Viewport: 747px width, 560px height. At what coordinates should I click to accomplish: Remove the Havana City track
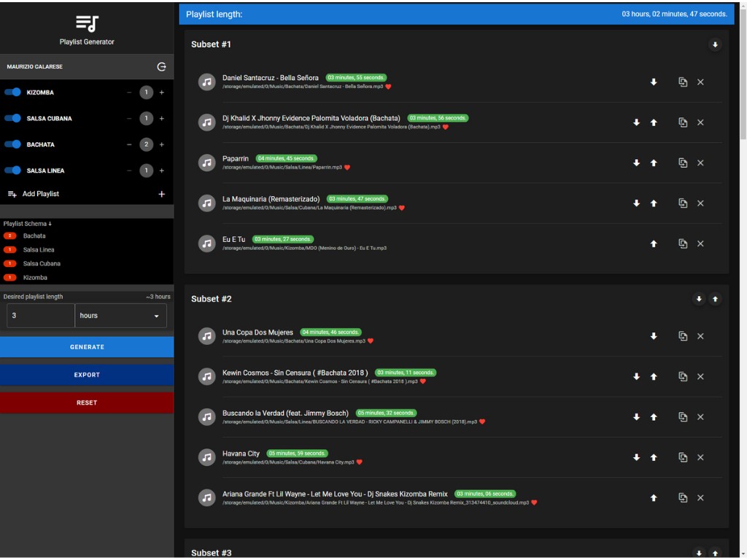coord(700,458)
